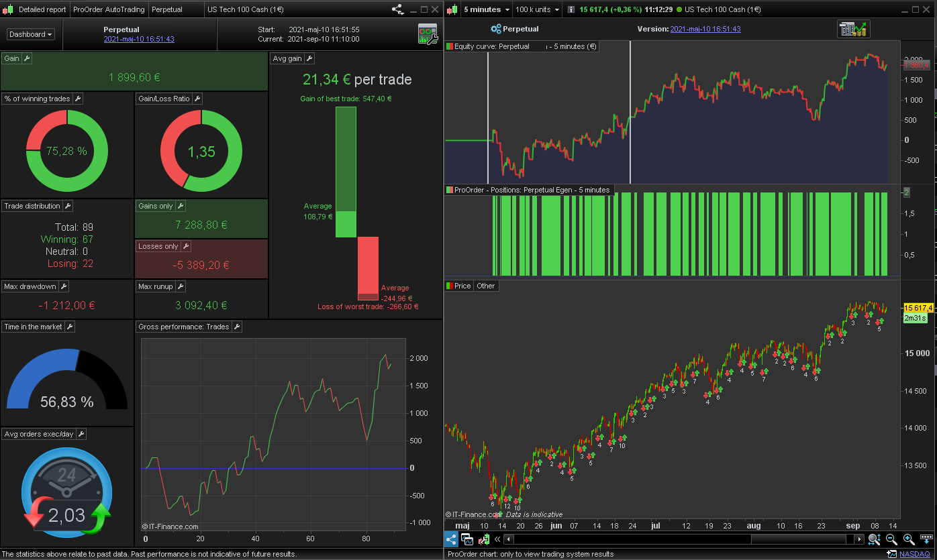
Task: Click the add chart icon beside NASDAQ
Action: (x=891, y=554)
